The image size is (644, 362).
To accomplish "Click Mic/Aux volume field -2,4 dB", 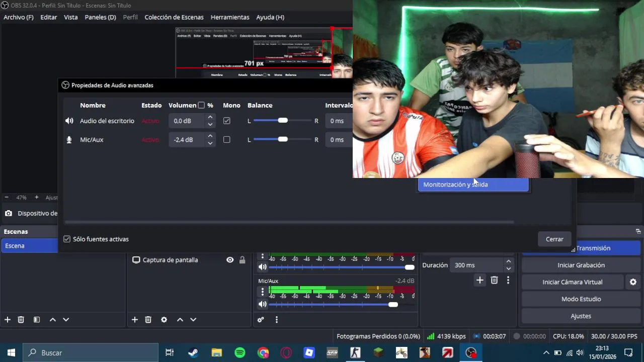I will point(187,140).
